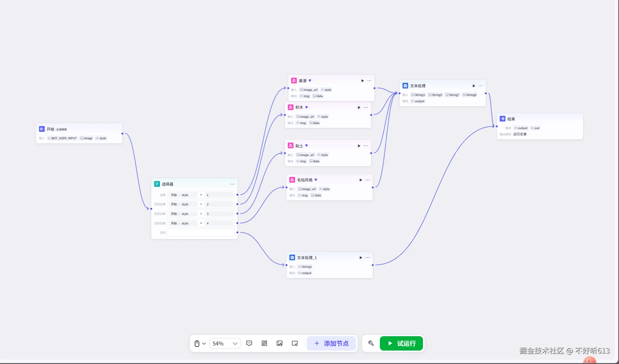Open the 54% zoom level dropdown
The width and height of the screenshot is (619, 364).
[225, 343]
